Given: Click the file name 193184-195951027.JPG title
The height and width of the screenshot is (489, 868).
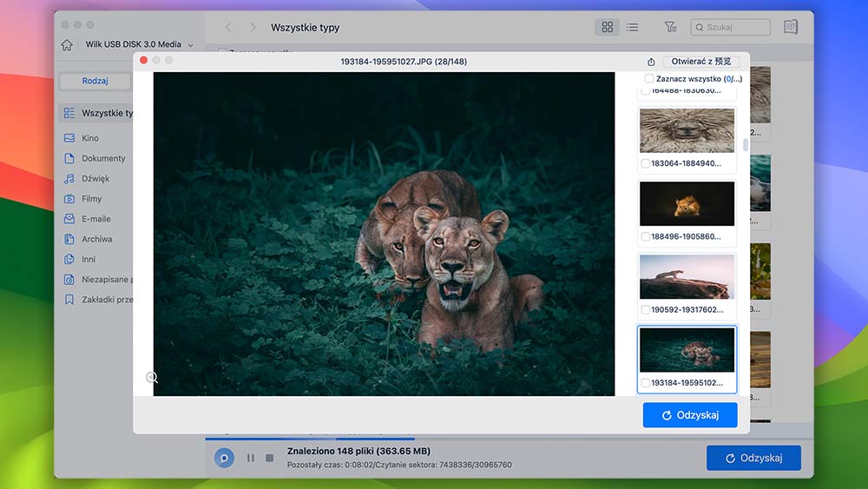Looking at the screenshot, I should tap(404, 62).
